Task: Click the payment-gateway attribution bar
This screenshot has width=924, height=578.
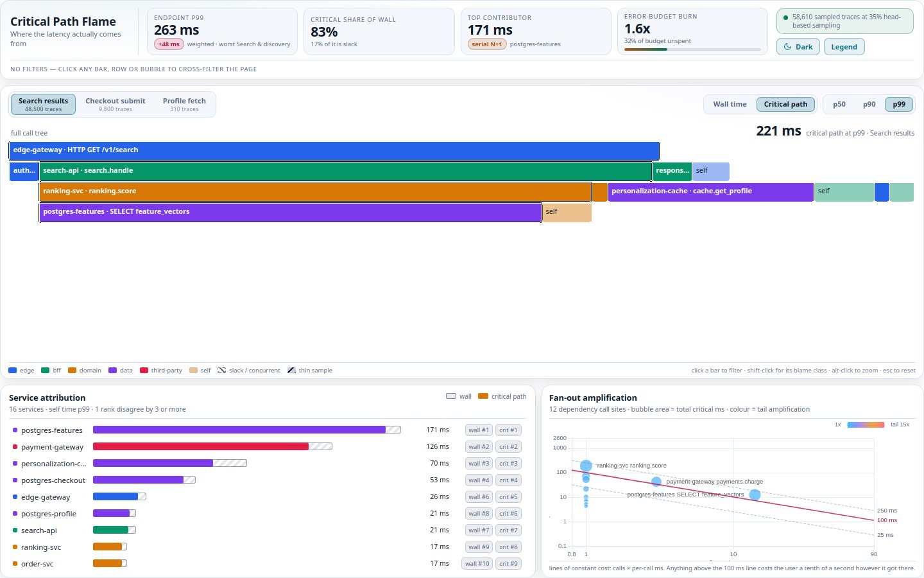Action: pos(212,446)
